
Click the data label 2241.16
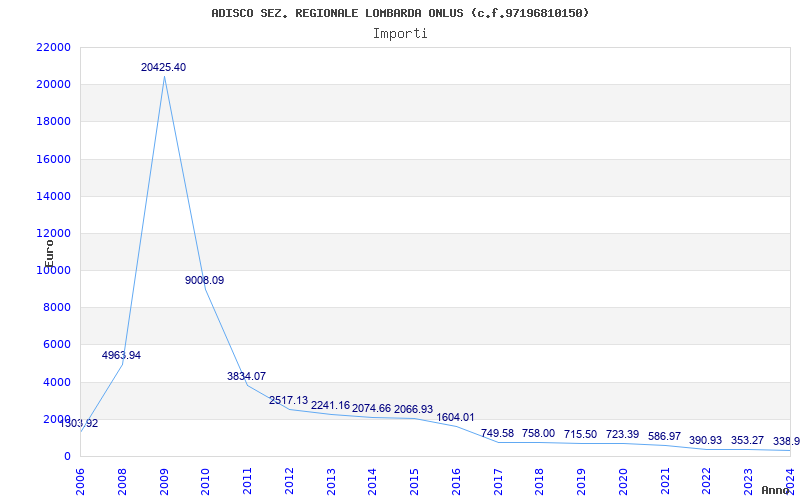tap(331, 405)
